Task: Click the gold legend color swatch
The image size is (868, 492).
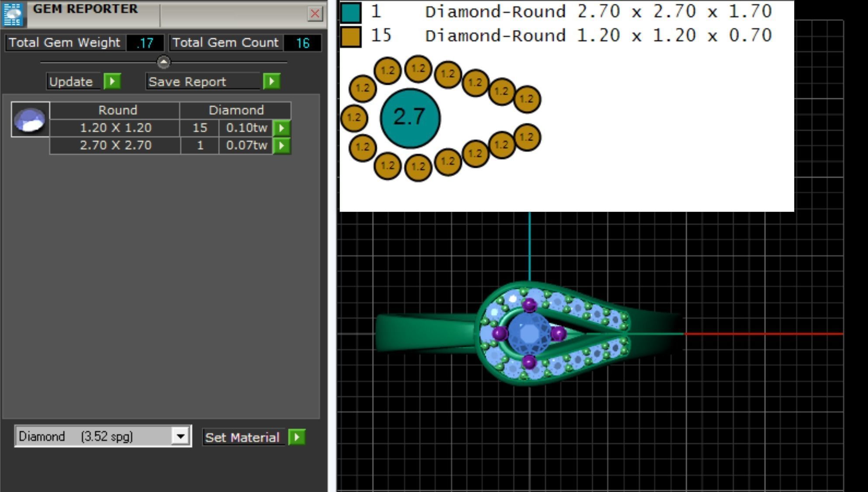Action: (351, 36)
